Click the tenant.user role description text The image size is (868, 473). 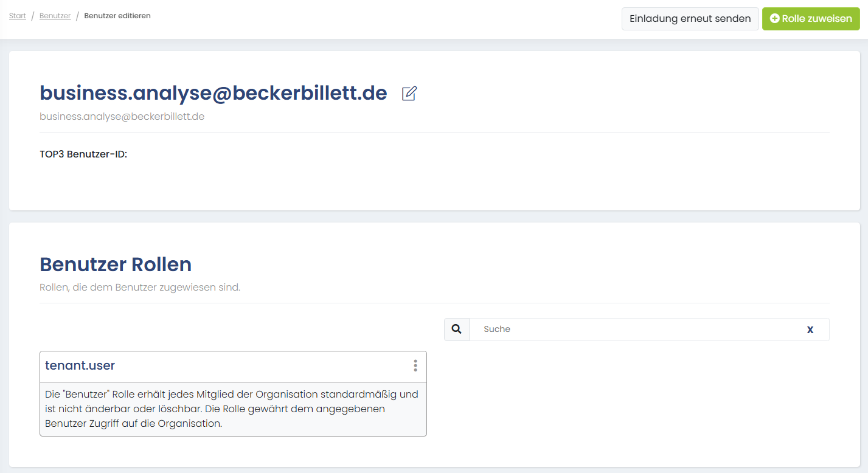tap(232, 409)
